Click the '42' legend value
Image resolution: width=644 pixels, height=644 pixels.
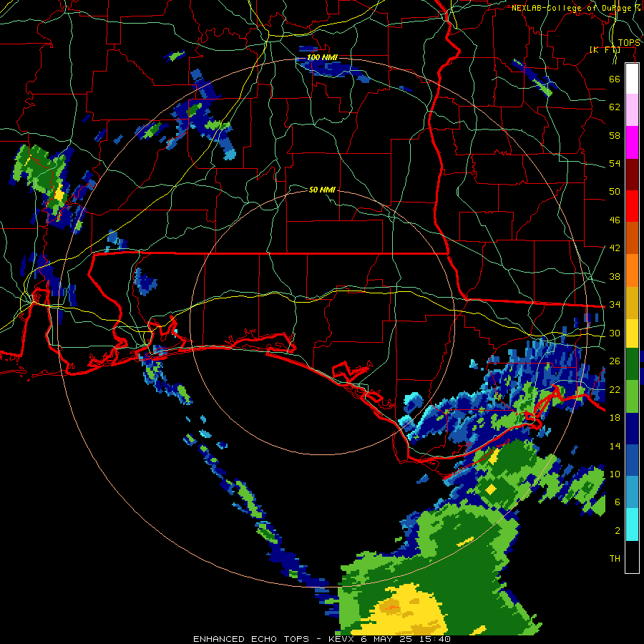pos(615,248)
